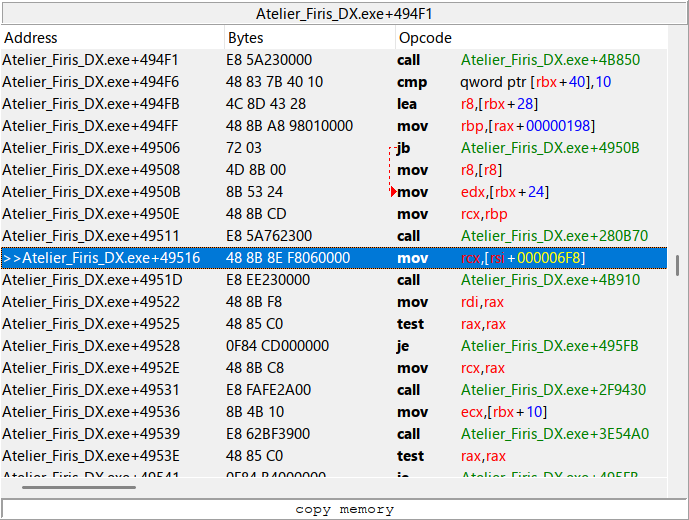
Task: Select the highlighted row at Atelier_Firis_DX.exe+49516
Action: (101, 258)
